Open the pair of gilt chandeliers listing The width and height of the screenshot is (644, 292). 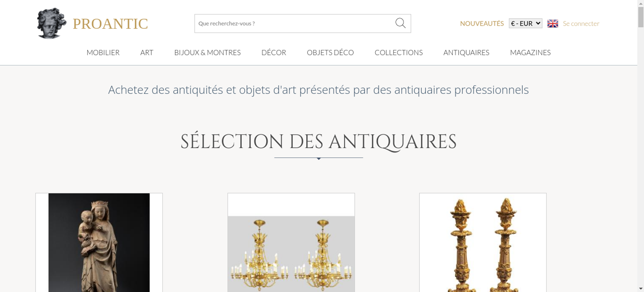(x=291, y=242)
